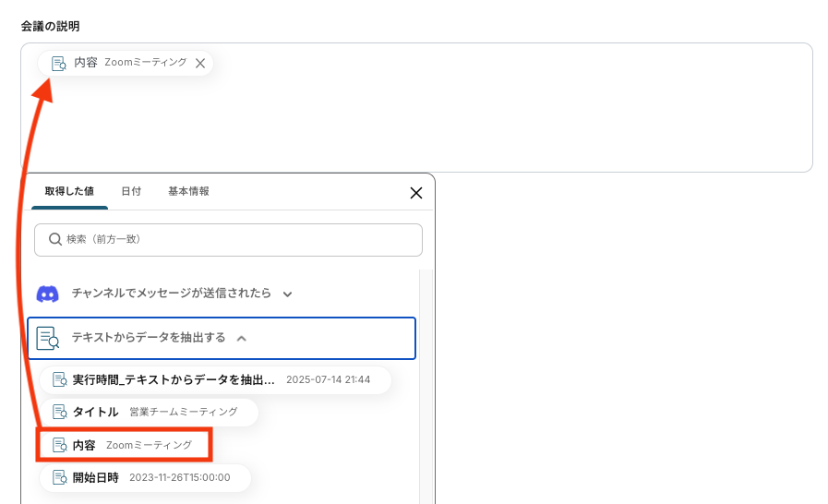
Task: Click the icon on the タイトル row
Action: (x=60, y=412)
